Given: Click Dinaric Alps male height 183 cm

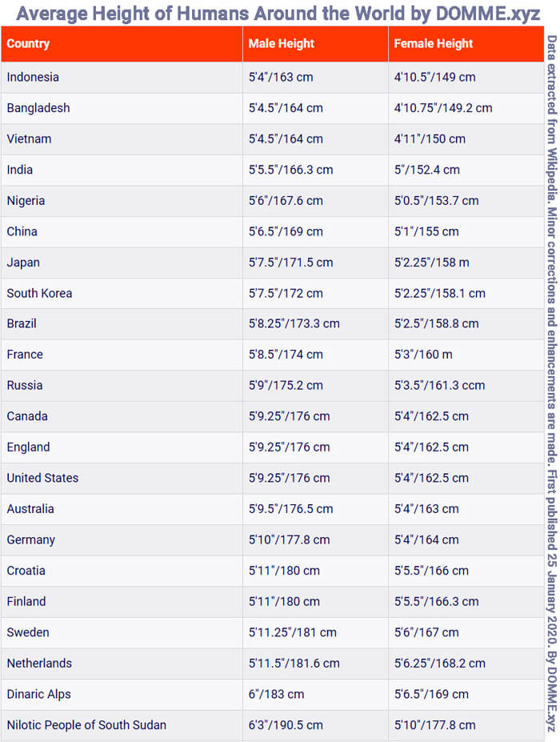Looking at the screenshot, I should pyautogui.click(x=276, y=694).
